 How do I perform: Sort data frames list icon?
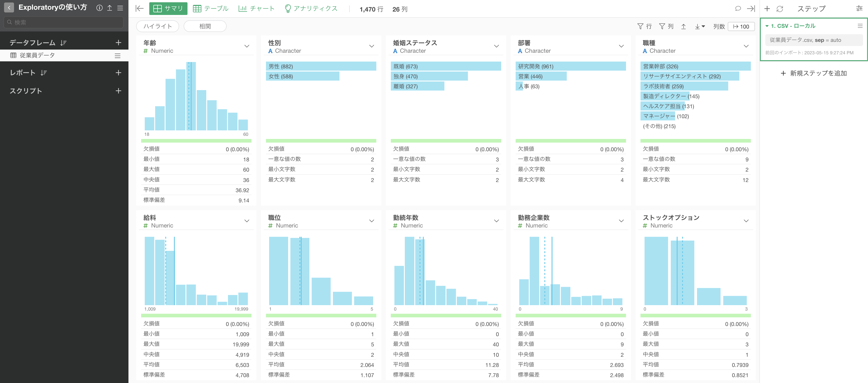click(x=63, y=43)
